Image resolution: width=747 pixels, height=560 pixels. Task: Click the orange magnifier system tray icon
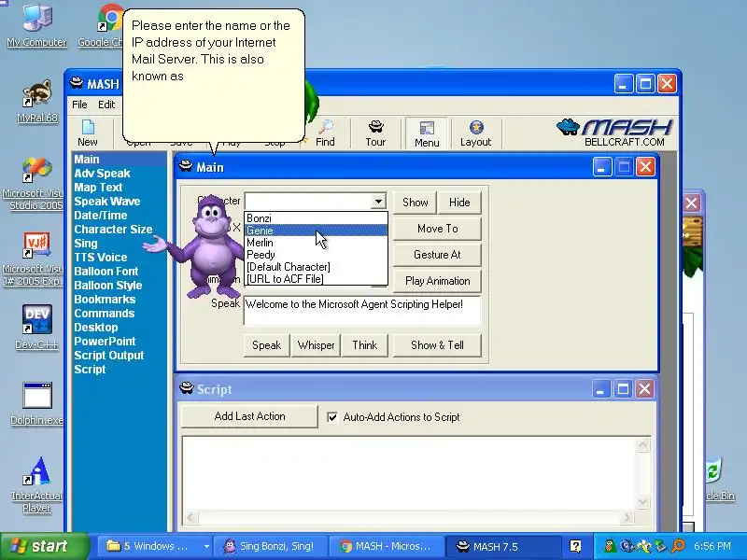click(678, 546)
